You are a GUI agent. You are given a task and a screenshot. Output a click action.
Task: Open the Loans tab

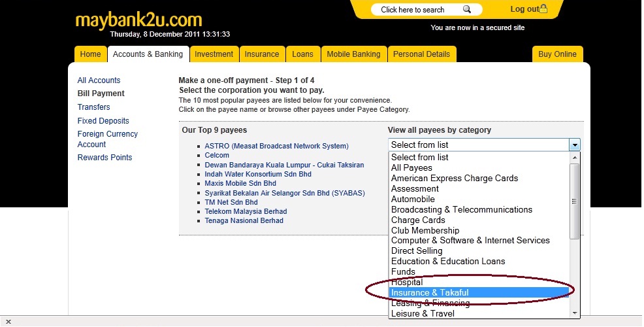point(302,54)
